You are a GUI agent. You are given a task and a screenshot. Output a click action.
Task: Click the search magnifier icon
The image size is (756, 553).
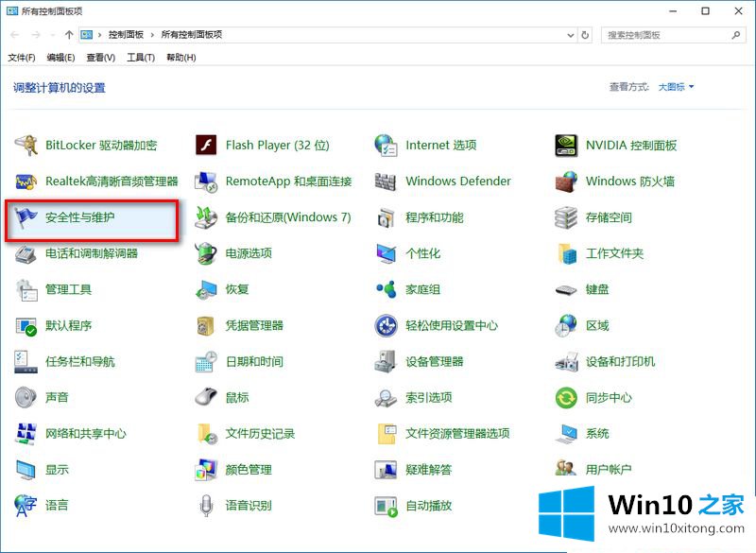pyautogui.click(x=736, y=35)
